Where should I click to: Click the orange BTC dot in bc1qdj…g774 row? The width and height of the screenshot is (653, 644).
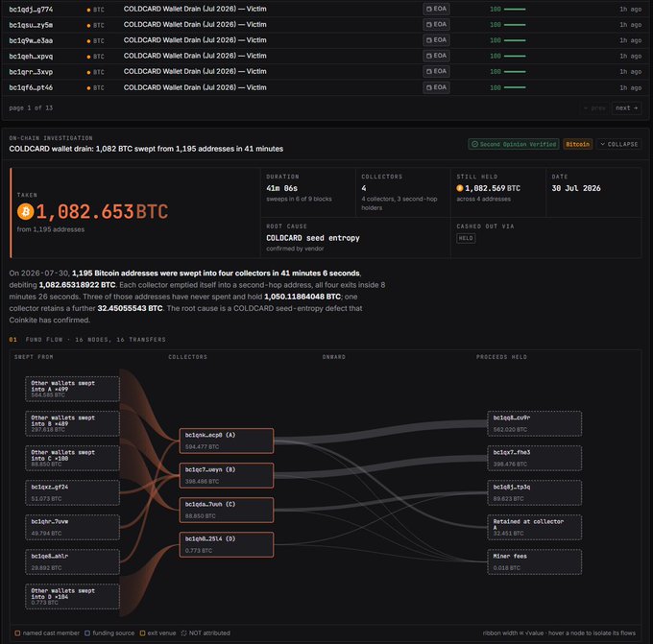88,10
